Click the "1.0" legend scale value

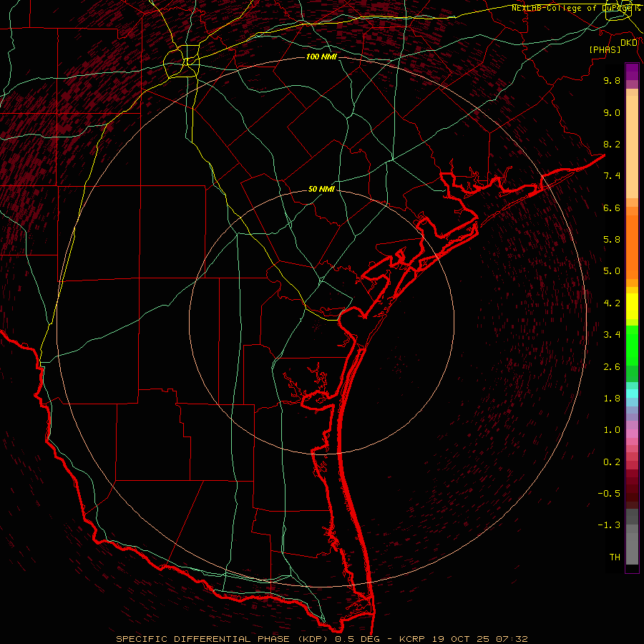click(x=612, y=430)
